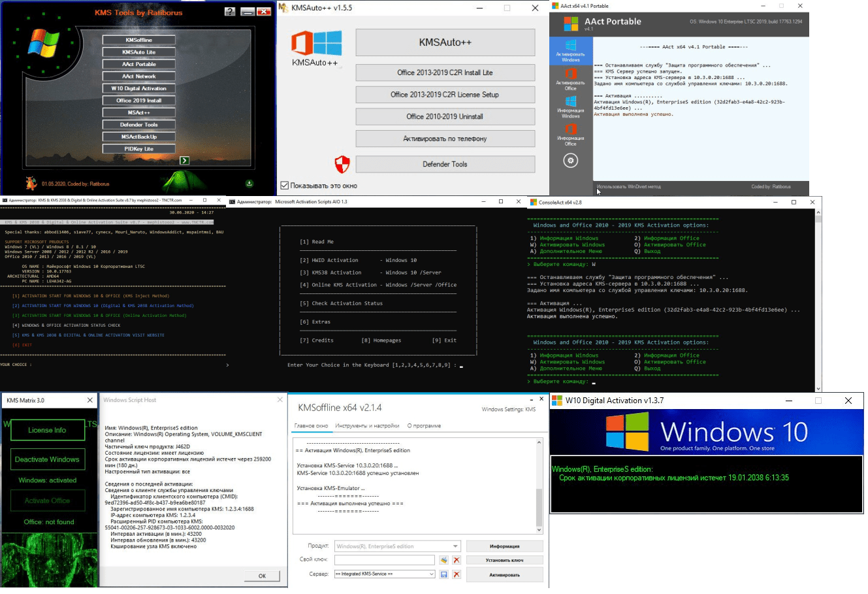Click the Microsoft Activation Scripts console icon
Viewport: 868px width, 594px height.
[231, 202]
